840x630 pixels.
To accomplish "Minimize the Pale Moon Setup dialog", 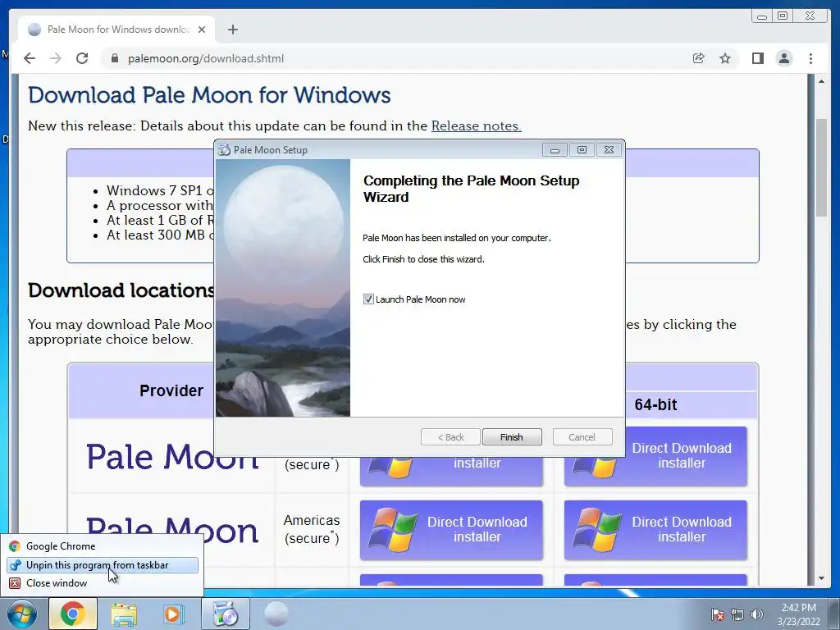I will 555,150.
